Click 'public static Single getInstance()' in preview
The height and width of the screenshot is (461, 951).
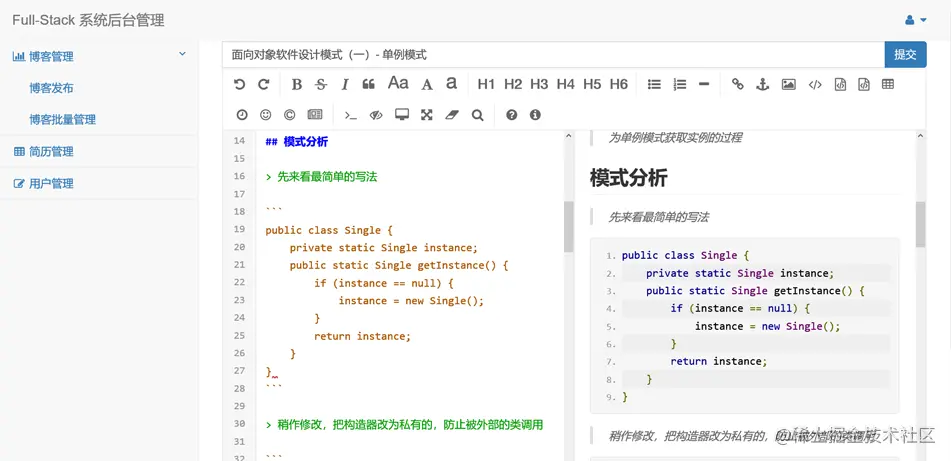(749, 291)
